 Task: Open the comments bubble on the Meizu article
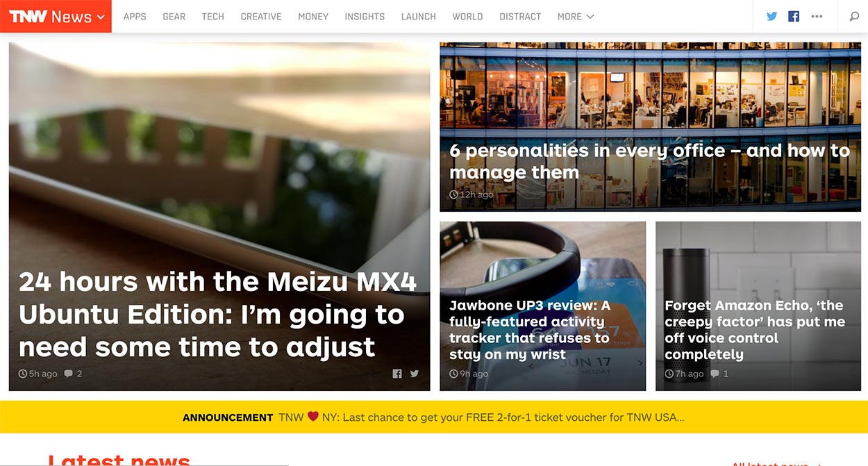click(x=73, y=374)
